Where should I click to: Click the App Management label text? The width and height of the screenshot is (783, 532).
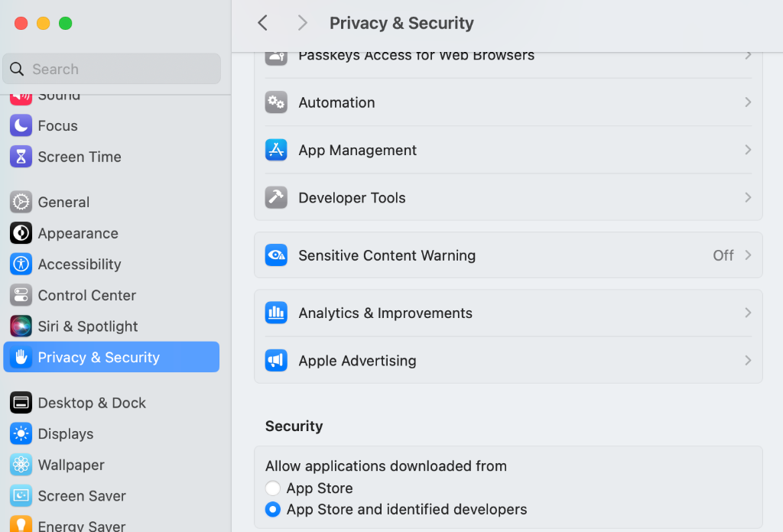[358, 150]
